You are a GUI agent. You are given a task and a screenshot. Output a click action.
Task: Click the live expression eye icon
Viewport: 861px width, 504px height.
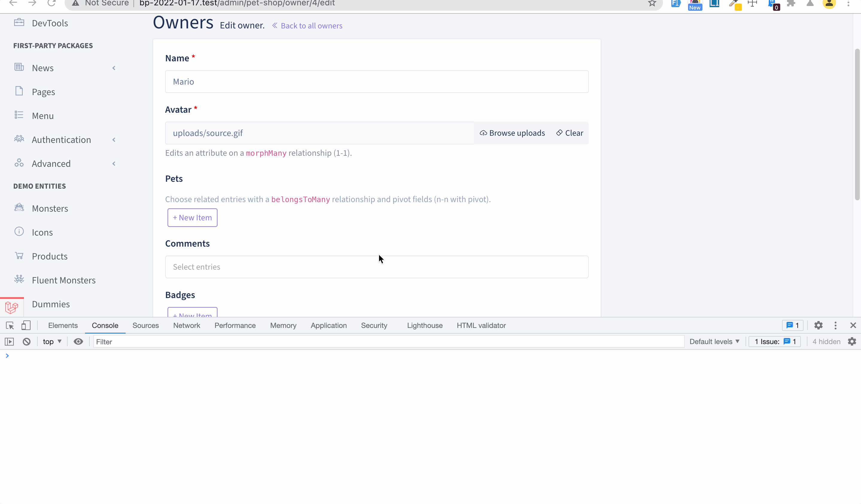coord(78,342)
